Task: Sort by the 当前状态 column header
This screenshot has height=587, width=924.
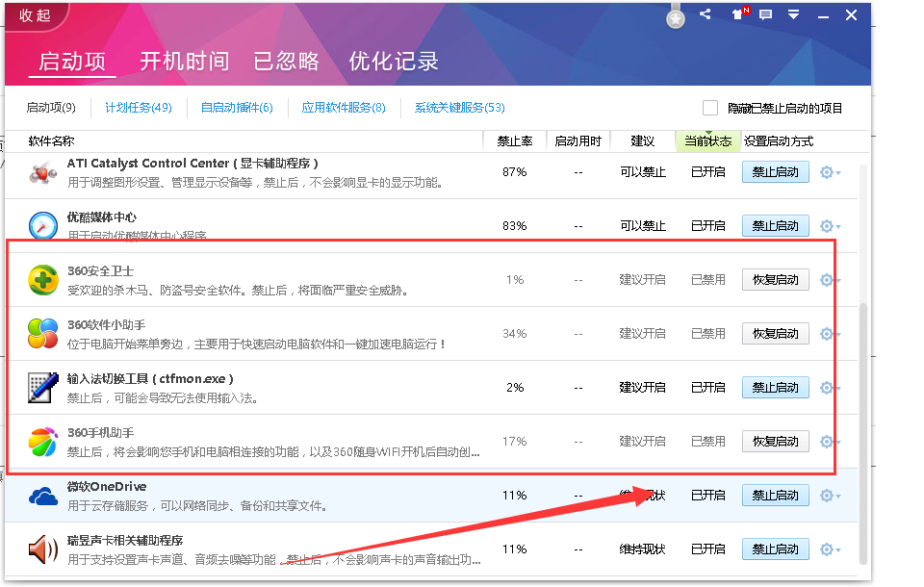Action: [707, 140]
